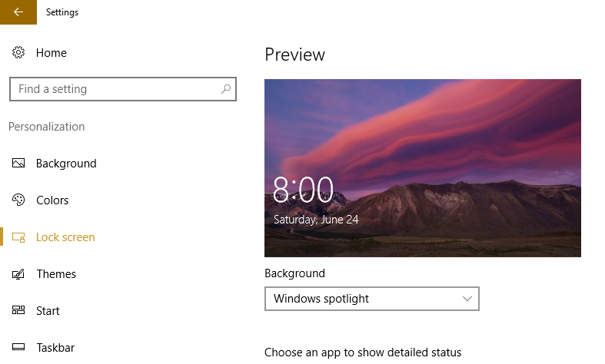Click the 'Choose an app to show detailed status' text
Viewport: 605px width, 364px height.
click(363, 352)
